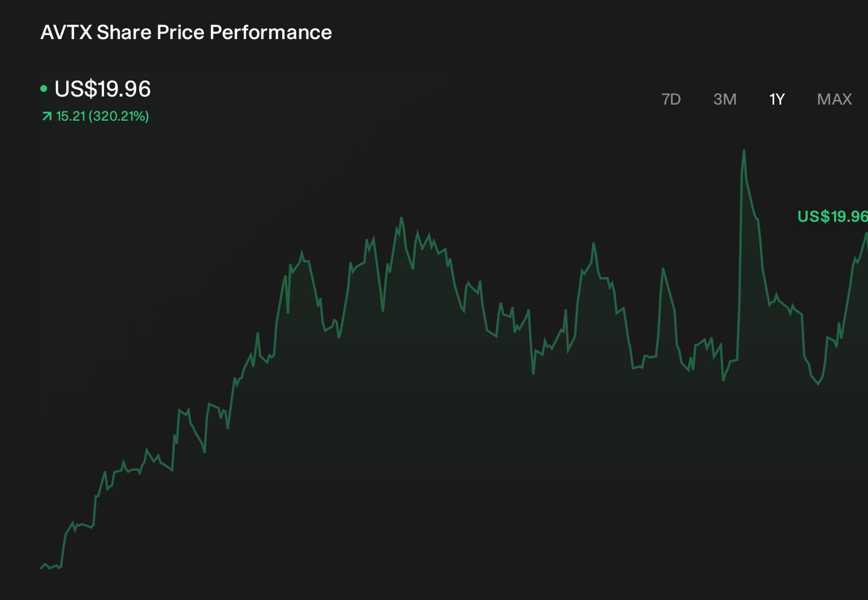This screenshot has height=600, width=868.
Task: Click the highest spike peak on the chart
Action: click(744, 151)
